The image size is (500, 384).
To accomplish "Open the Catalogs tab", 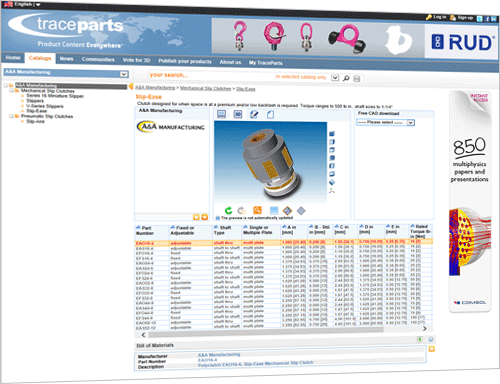I will point(40,58).
